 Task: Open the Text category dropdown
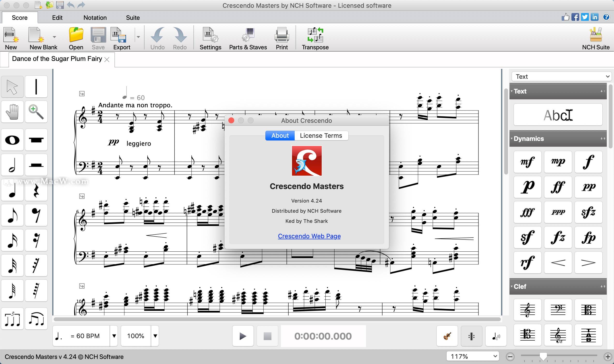tap(561, 77)
